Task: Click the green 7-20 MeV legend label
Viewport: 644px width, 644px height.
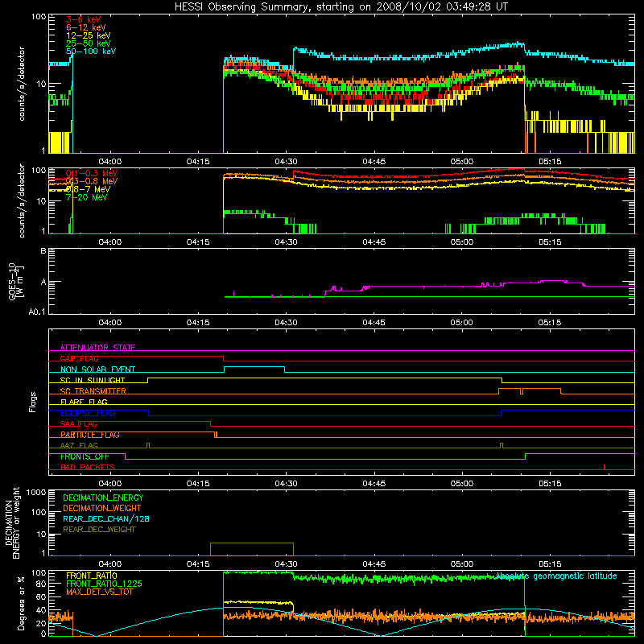Action: pos(86,197)
